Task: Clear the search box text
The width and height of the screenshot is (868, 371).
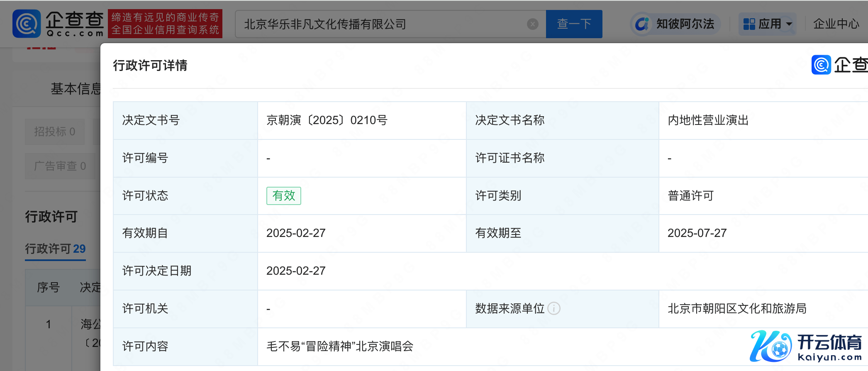Action: 533,24
